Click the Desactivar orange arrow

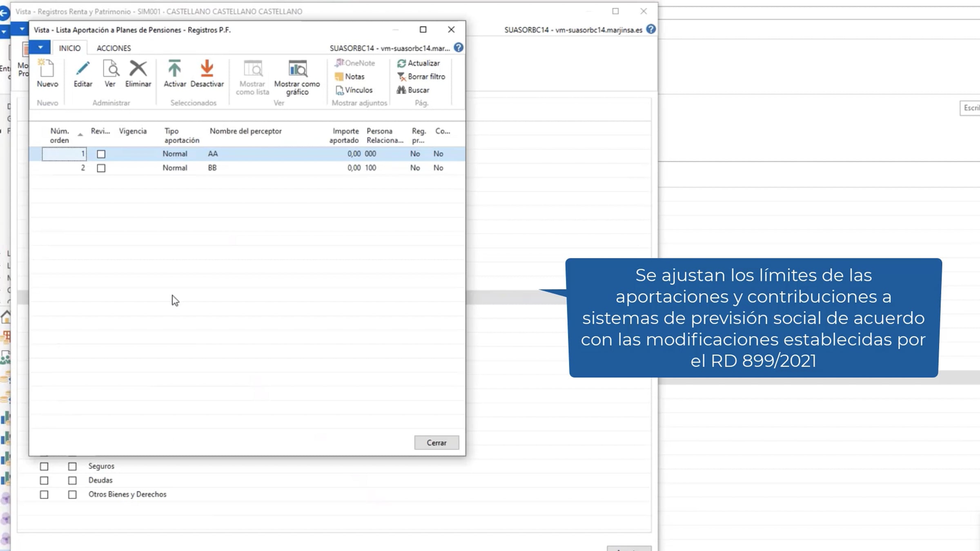coord(207,69)
